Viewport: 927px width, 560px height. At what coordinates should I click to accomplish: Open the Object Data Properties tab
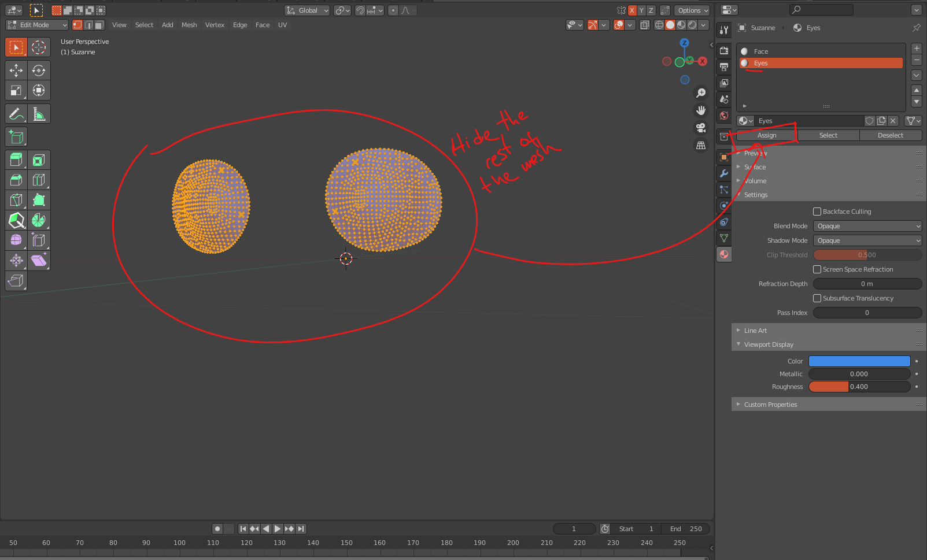(724, 238)
